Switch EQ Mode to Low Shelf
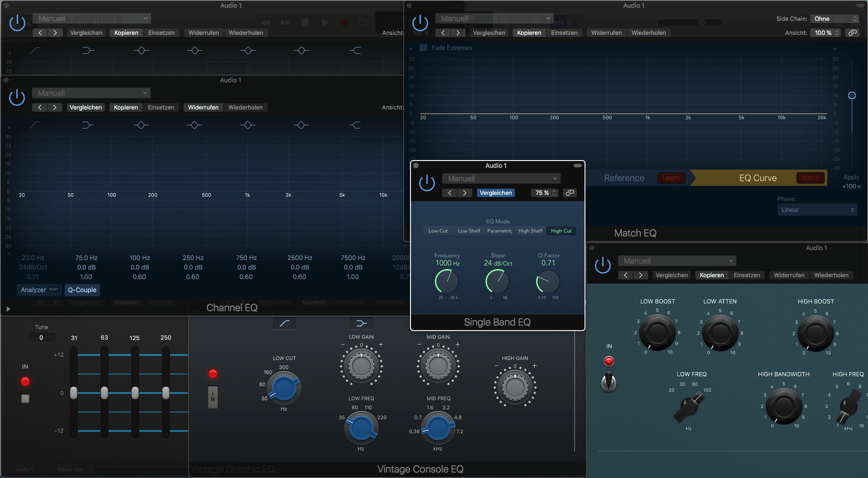The width and height of the screenshot is (868, 478). (469, 231)
